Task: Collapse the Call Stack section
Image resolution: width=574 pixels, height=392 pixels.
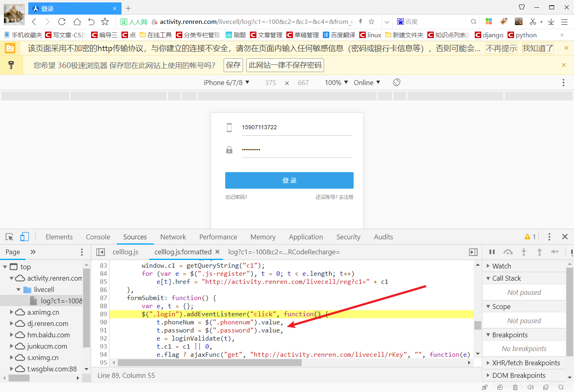Action: click(x=488, y=278)
